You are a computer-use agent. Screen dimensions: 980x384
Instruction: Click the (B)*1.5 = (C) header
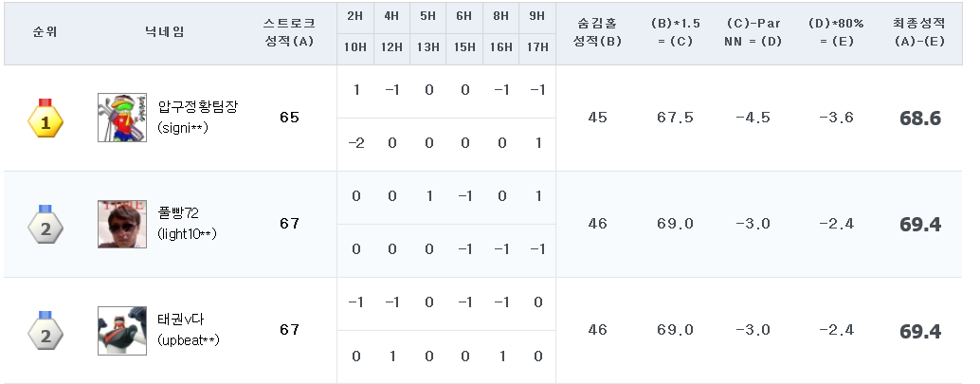pos(675,32)
